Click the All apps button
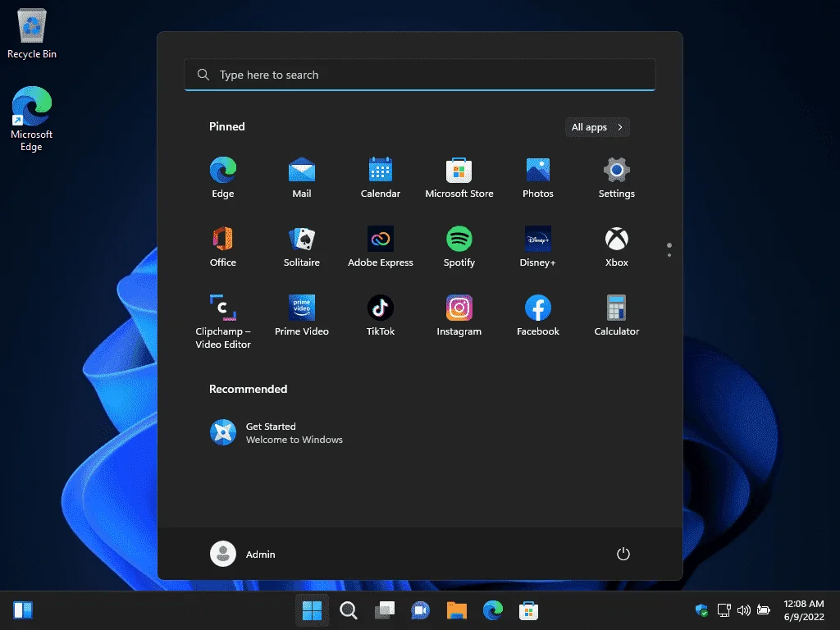840x630 pixels. 597,127
